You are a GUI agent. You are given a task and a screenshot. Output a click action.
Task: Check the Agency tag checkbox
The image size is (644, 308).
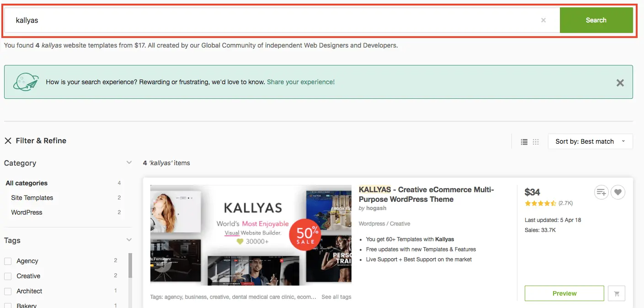coord(8,261)
